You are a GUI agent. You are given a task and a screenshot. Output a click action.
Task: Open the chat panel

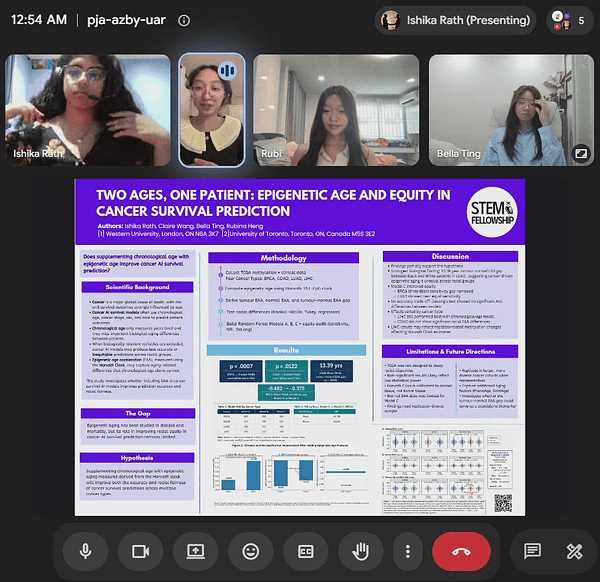[532, 551]
